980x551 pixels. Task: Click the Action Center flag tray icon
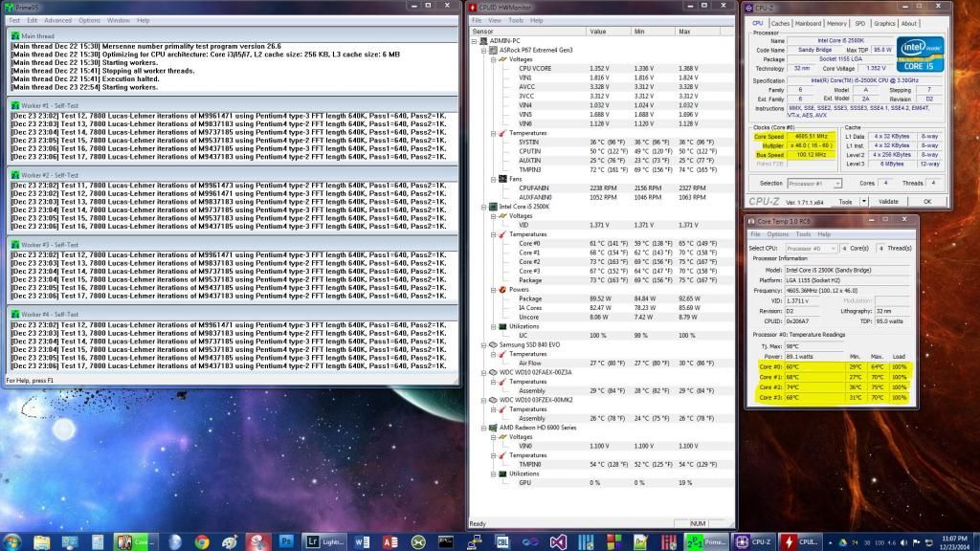click(x=916, y=542)
